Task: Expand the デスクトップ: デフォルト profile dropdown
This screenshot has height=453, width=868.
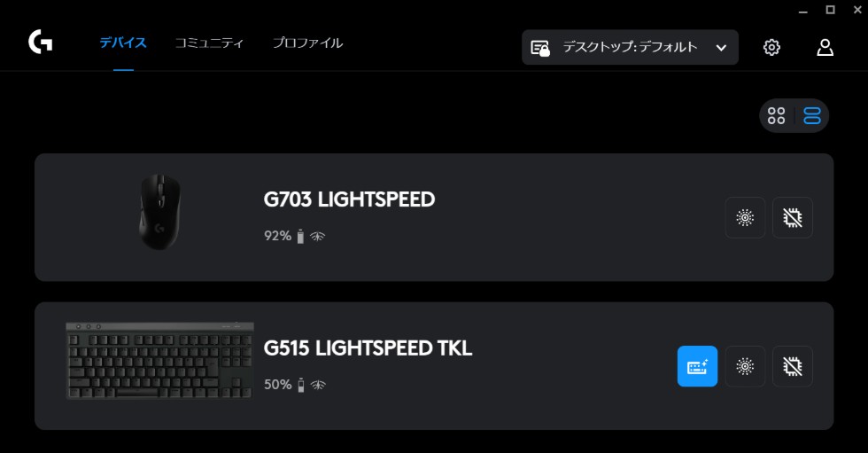Action: 630,47
